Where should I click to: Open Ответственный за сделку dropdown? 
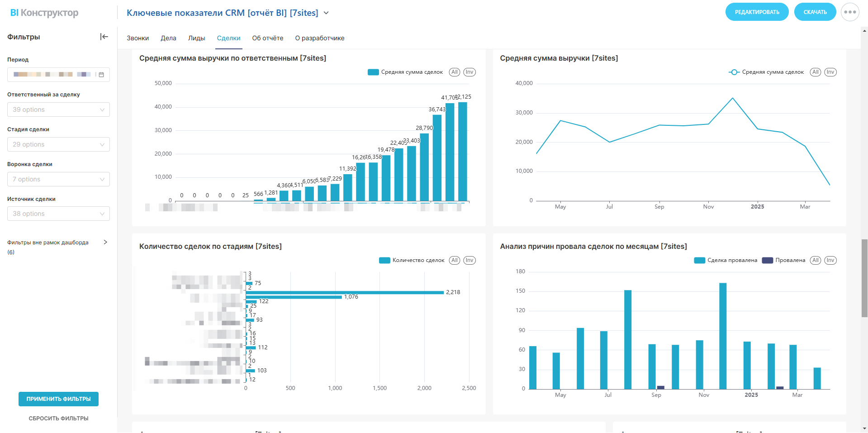coord(58,109)
